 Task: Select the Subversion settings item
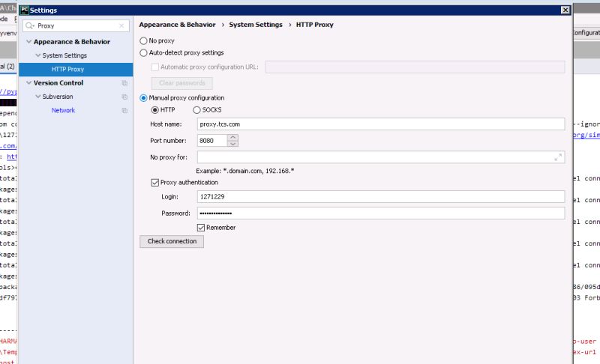(x=58, y=97)
